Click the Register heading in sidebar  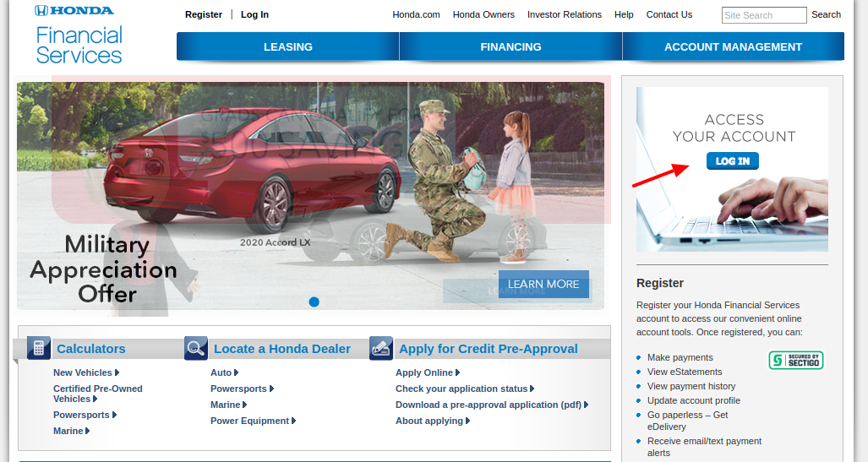pos(660,283)
